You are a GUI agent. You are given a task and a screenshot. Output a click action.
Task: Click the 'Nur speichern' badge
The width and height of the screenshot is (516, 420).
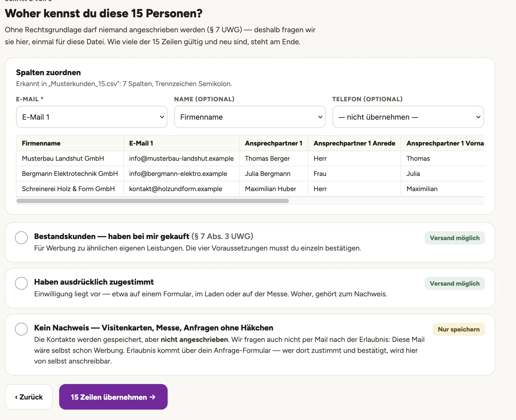pos(459,329)
